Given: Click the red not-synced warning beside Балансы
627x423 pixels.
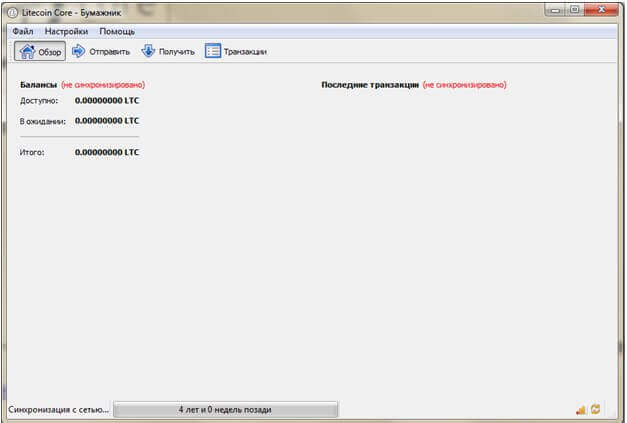Looking at the screenshot, I should coord(103,85).
